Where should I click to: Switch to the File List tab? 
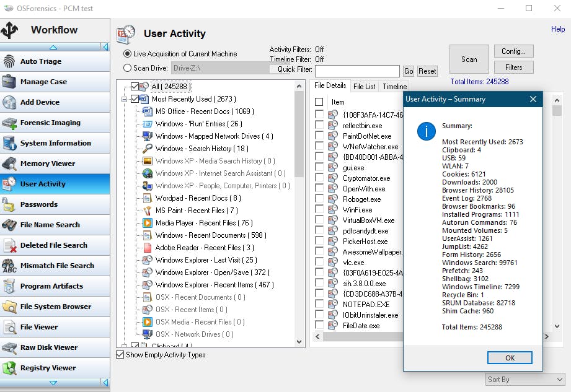tap(364, 87)
